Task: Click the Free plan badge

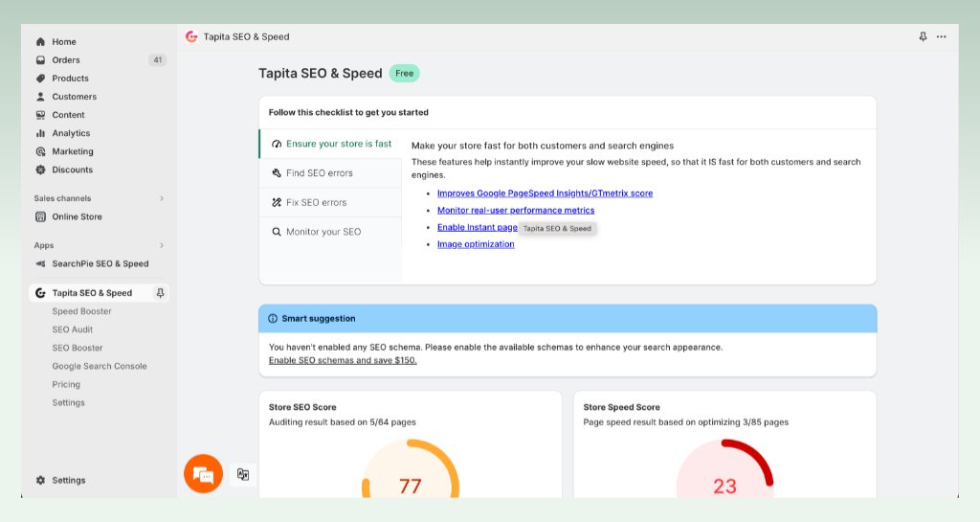Action: [x=405, y=73]
